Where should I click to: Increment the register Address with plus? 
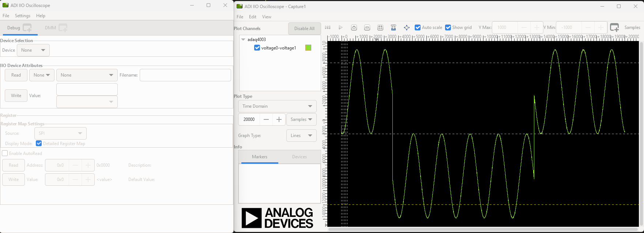pyautogui.click(x=88, y=165)
